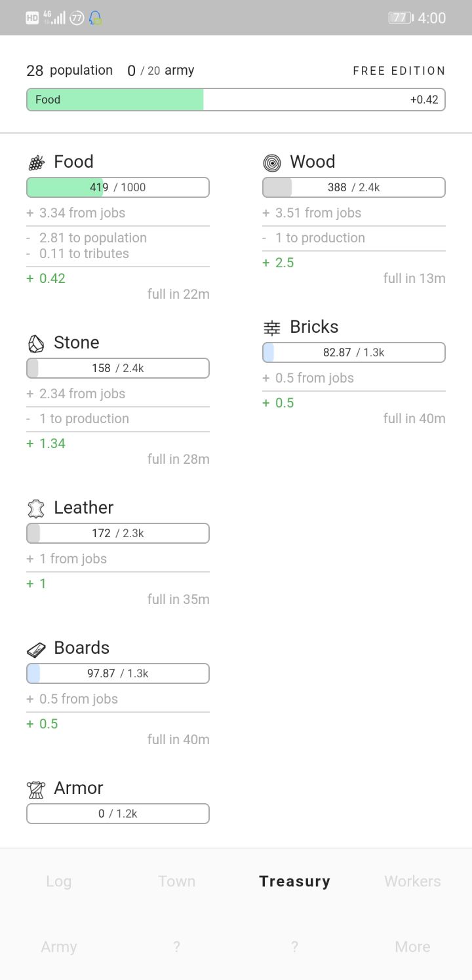The width and height of the screenshot is (472, 980).
Task: Tap the Wood 388 / 2.4k storage bar
Action: pyautogui.click(x=354, y=187)
